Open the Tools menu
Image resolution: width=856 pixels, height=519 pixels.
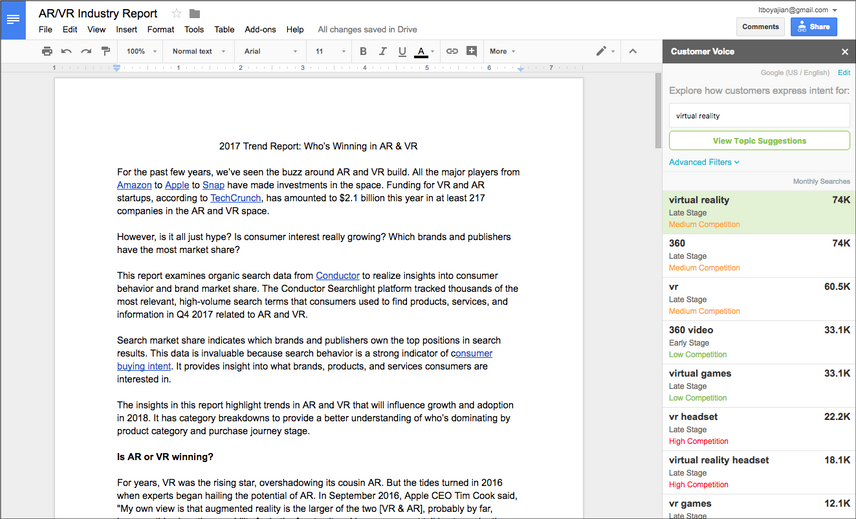point(194,29)
